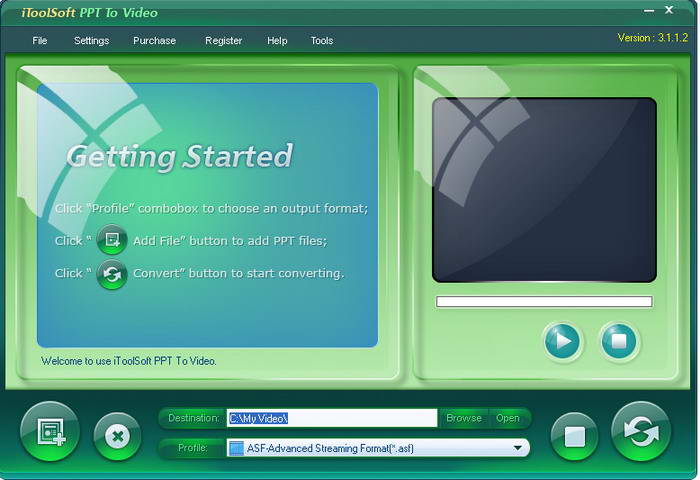Click the Profile: label

pyautogui.click(x=193, y=448)
